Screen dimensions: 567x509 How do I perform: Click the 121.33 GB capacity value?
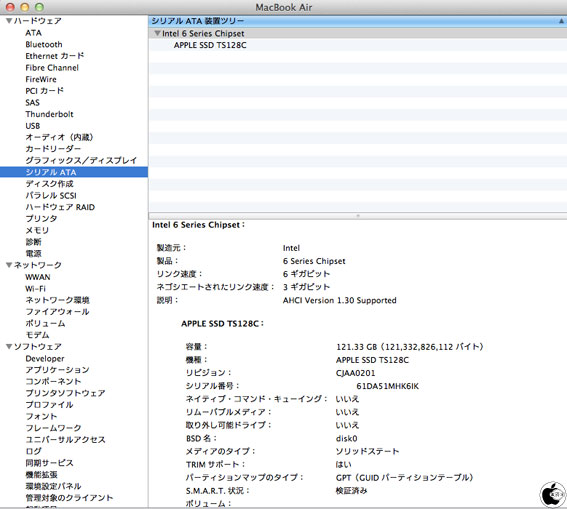pos(410,347)
